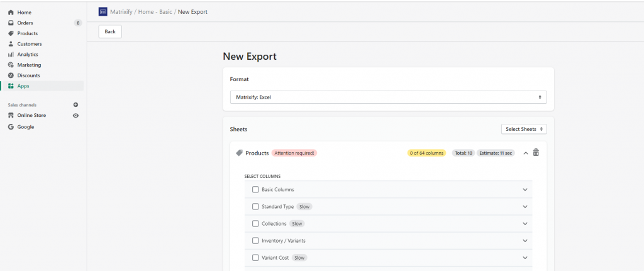
Task: Expand the Inventory / Variants row chevron
Action: pos(525,241)
